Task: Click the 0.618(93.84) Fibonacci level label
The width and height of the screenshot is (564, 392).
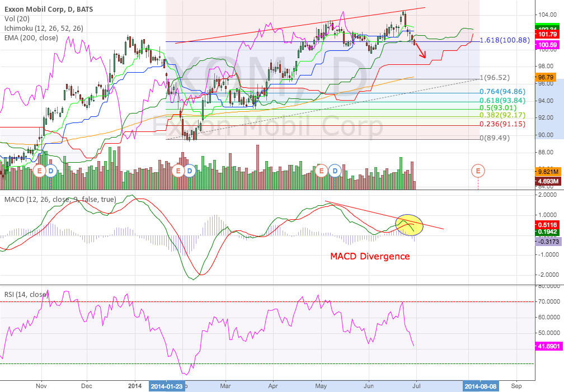Action: pyautogui.click(x=502, y=100)
